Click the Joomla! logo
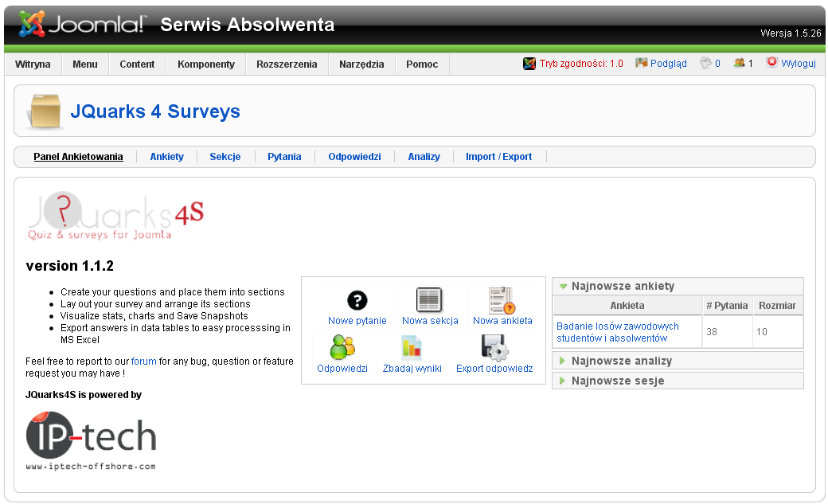Screen dimensions: 828x504 coord(80,24)
